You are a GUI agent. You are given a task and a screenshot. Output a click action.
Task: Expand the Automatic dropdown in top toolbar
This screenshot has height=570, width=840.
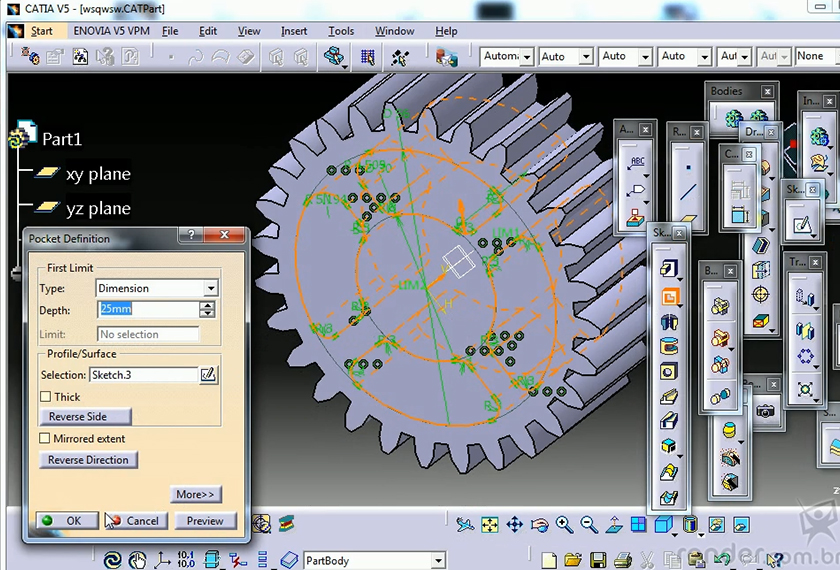click(x=525, y=57)
